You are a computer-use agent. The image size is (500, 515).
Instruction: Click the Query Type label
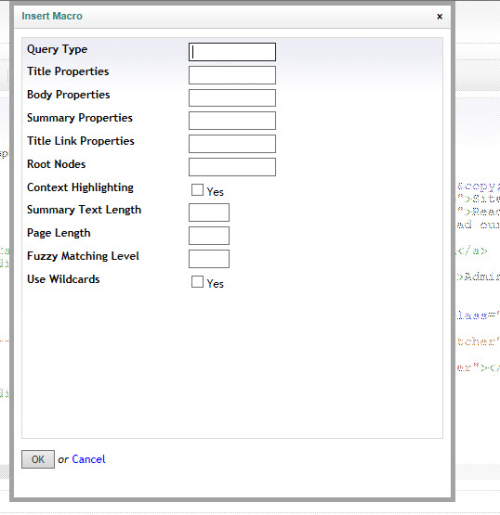click(x=57, y=50)
